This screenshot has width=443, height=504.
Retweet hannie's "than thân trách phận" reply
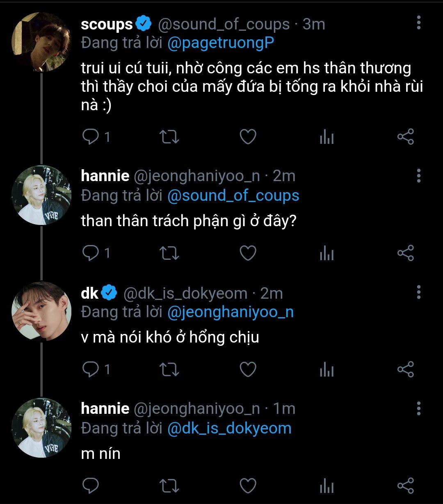169,253
